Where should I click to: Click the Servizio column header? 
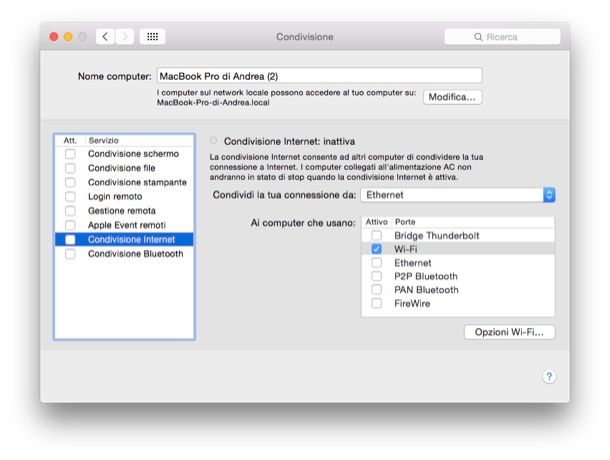click(103, 140)
